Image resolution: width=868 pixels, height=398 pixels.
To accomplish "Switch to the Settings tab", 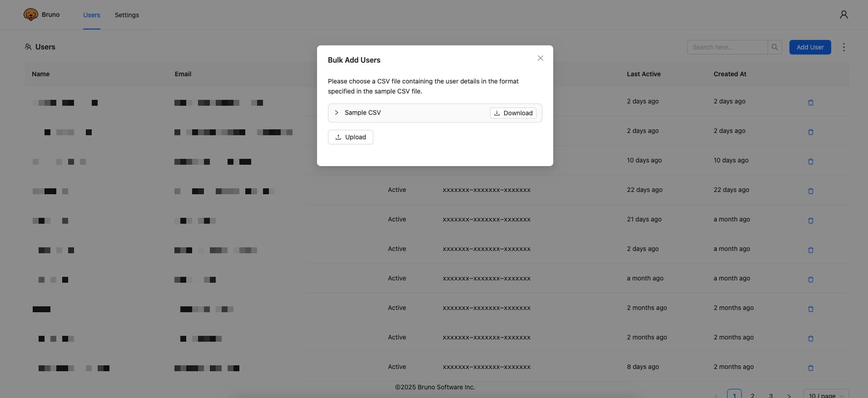I will (127, 15).
